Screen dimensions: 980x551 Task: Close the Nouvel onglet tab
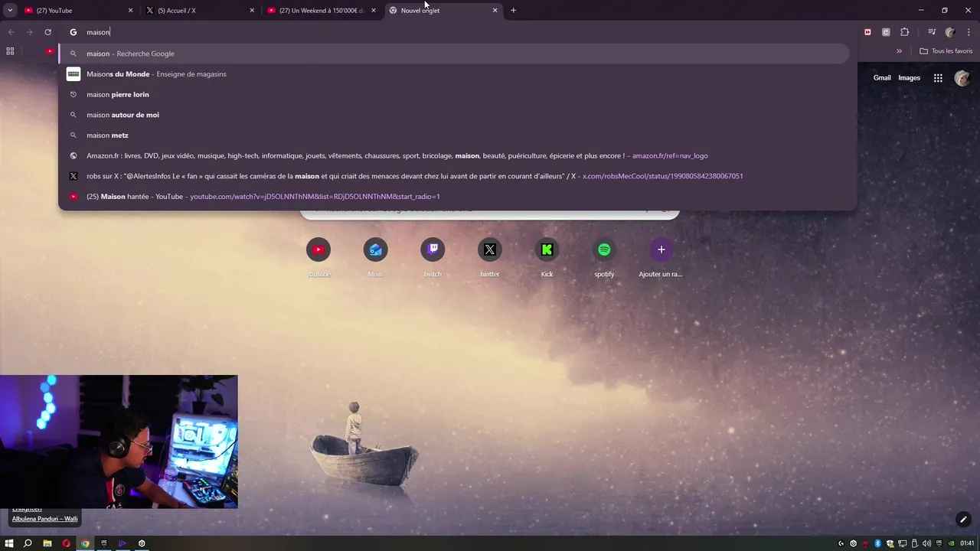tap(495, 11)
